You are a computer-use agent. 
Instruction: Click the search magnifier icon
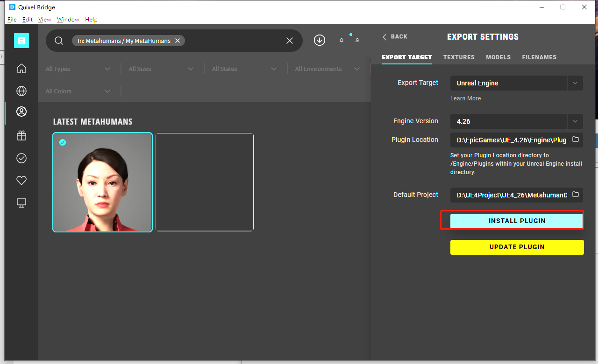pyautogui.click(x=59, y=41)
